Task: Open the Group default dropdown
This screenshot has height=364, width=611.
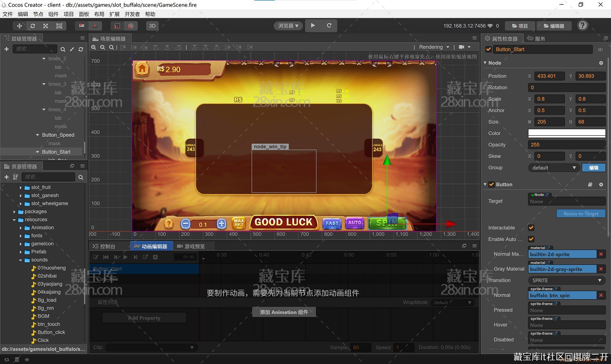Action: pos(553,168)
